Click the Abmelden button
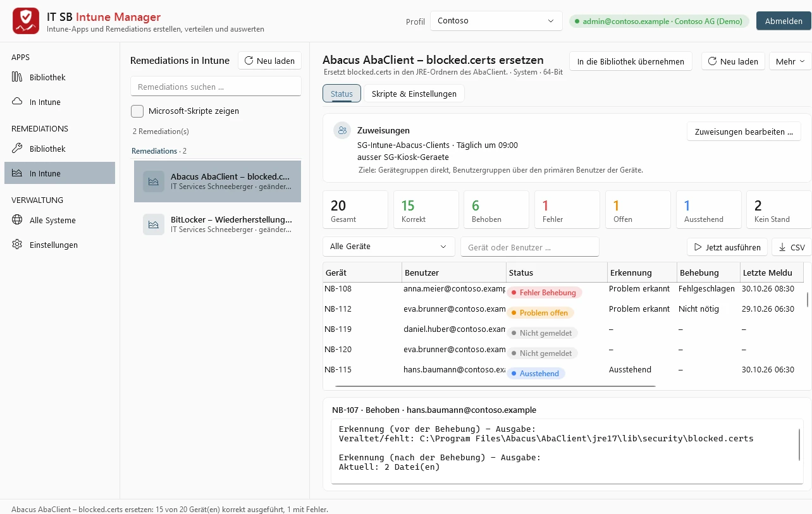The height and width of the screenshot is (514, 812). [x=784, y=21]
